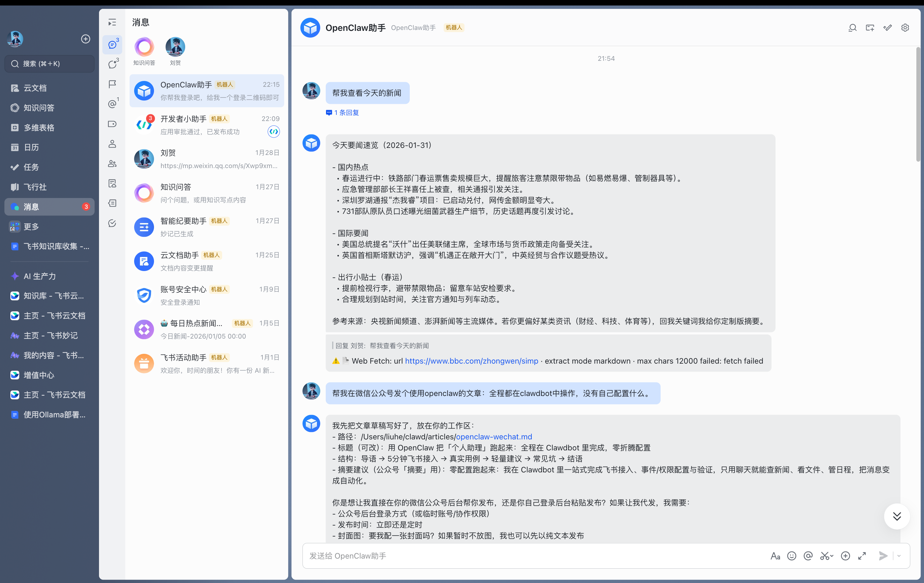The image size is (924, 583).
Task: Open the openclaw-wechat.md file link
Action: [494, 437]
